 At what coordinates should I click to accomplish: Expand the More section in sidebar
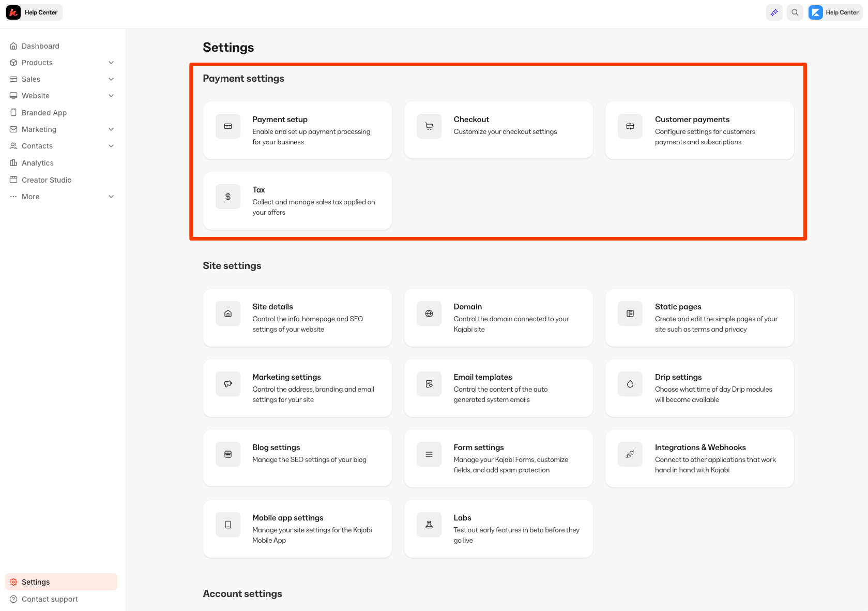click(111, 197)
